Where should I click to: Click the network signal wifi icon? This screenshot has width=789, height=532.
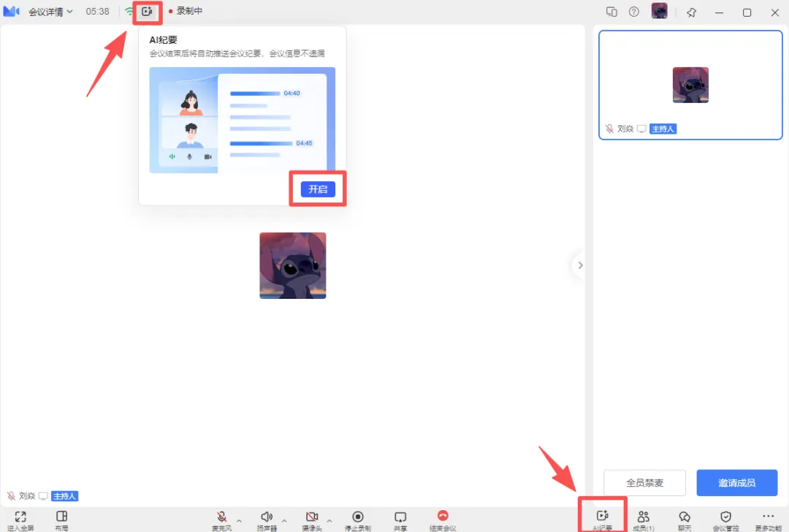pos(129,11)
